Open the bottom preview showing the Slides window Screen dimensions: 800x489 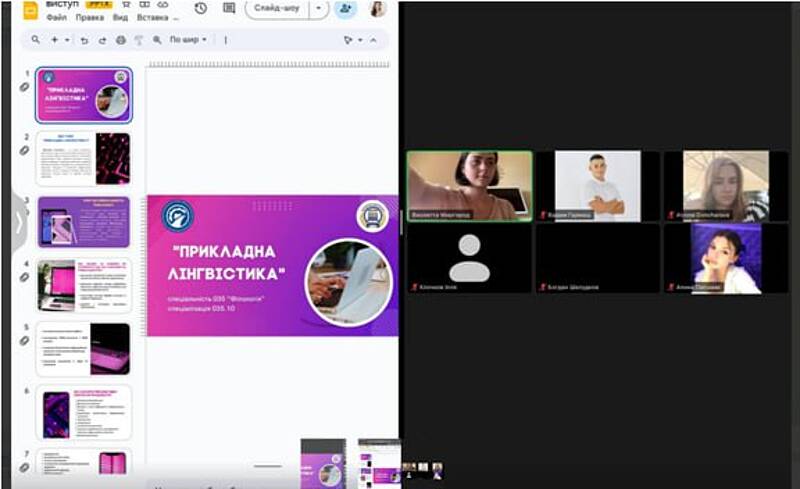[x=380, y=463]
